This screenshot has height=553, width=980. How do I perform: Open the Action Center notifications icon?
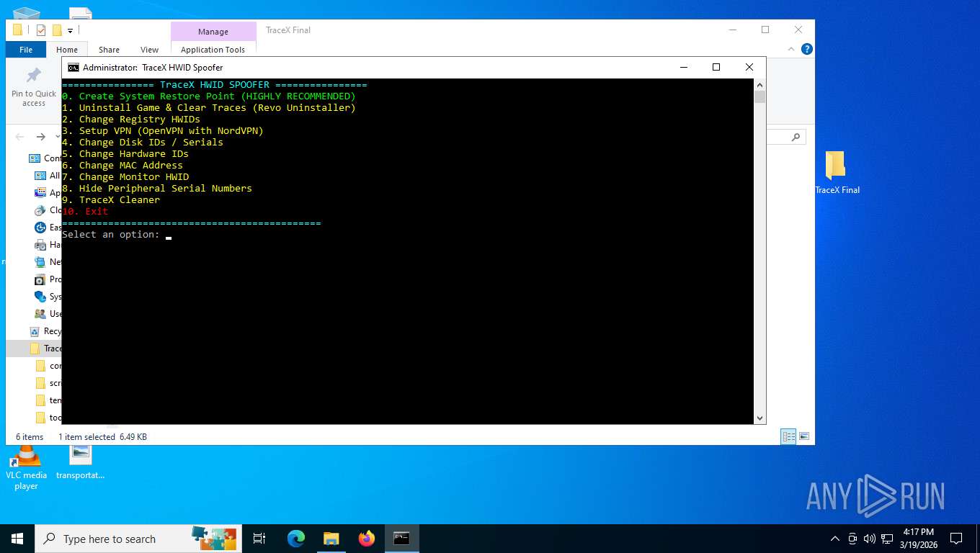coord(956,539)
